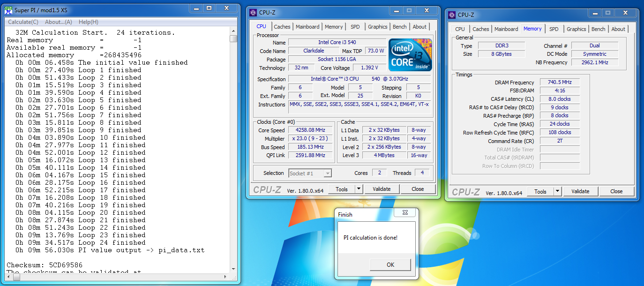Click the Max TDP 73.0 W value
Viewport: 644px width, 286px height.
(x=376, y=51)
